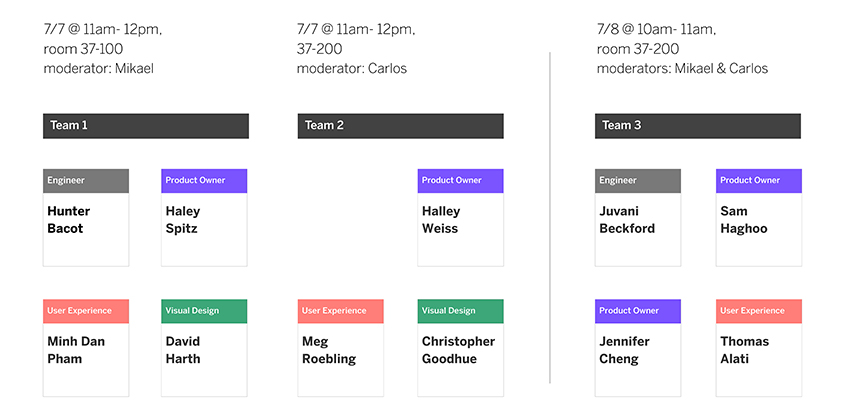The height and width of the screenshot is (420, 850).
Task: Click the green Visual Design label above David Harth
Action: (204, 311)
